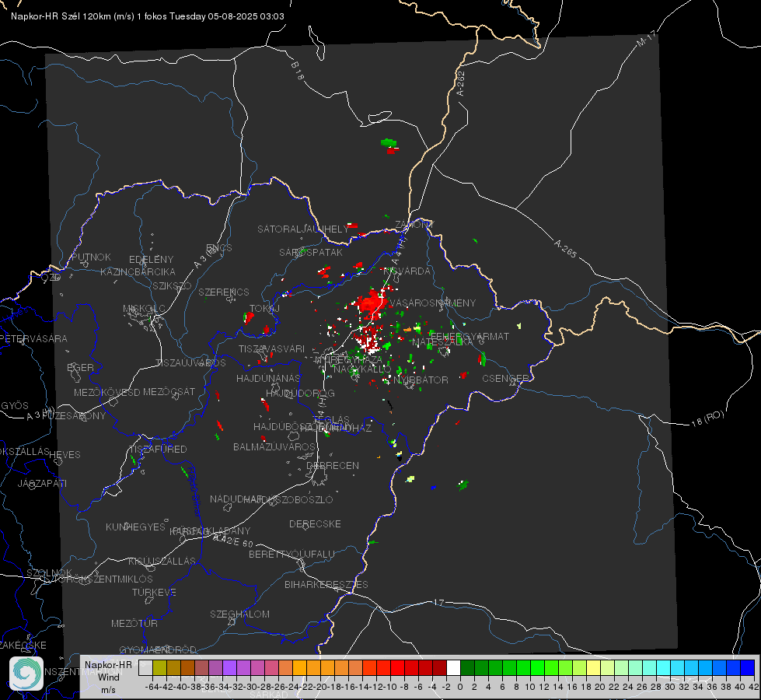This screenshot has height=700, width=761.
Task: Click the BALMAZÚJVÁROS label
Action: [274, 446]
